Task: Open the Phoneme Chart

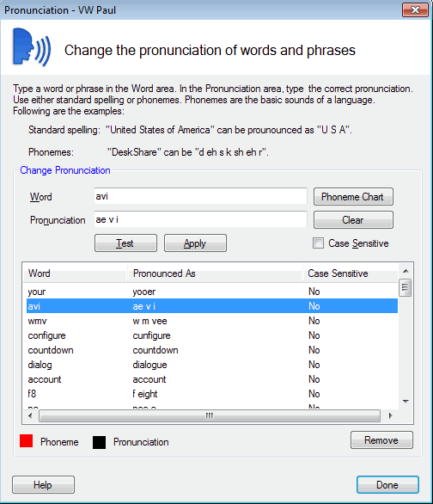Action: 353,197
